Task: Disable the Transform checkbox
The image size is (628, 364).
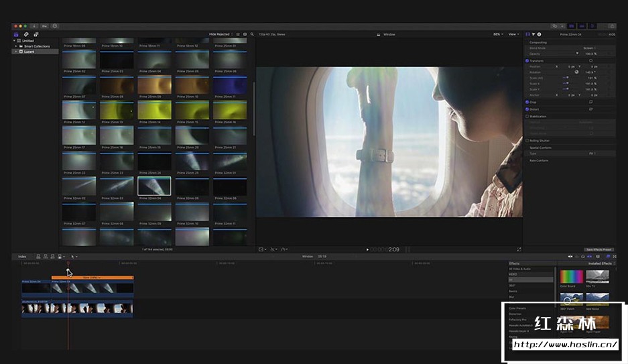Action: coord(527,60)
